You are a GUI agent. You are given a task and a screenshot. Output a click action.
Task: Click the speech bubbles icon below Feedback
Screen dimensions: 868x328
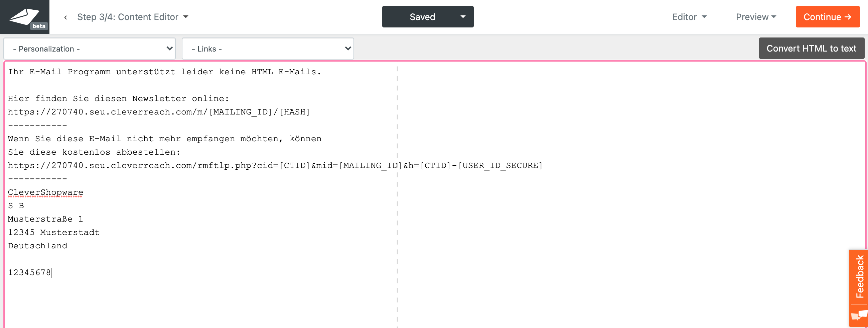(x=859, y=316)
